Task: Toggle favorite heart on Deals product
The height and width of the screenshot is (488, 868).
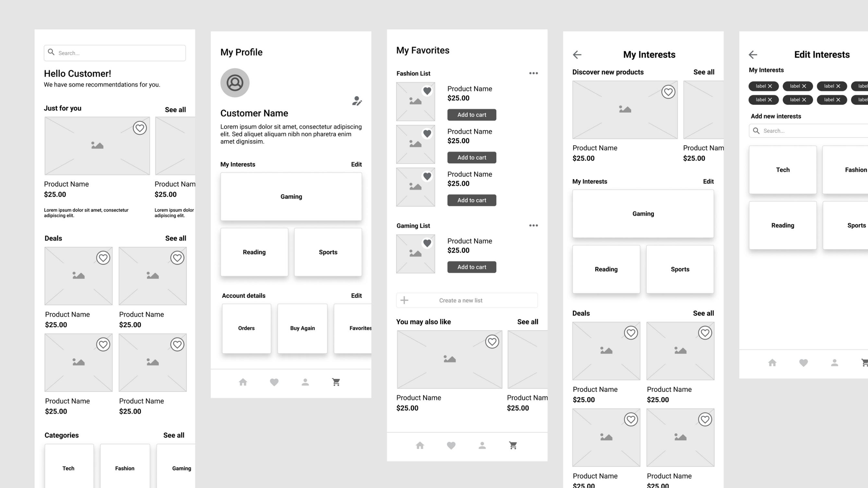Action: pyautogui.click(x=103, y=258)
